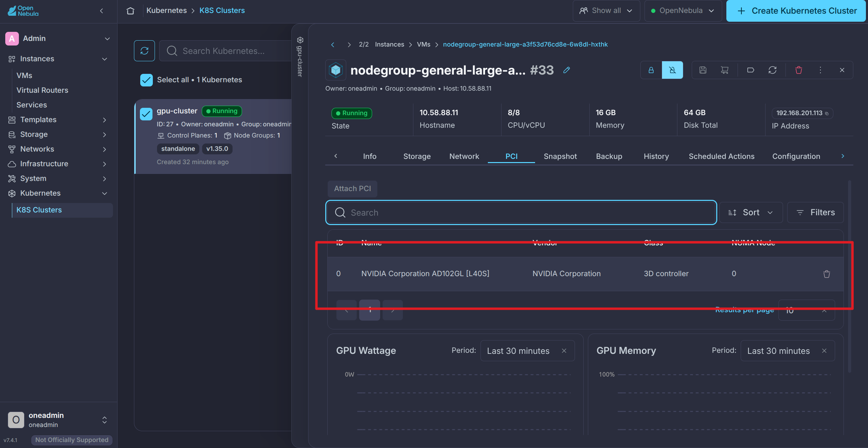Open GPU Wattage period dropdown

[527, 351]
